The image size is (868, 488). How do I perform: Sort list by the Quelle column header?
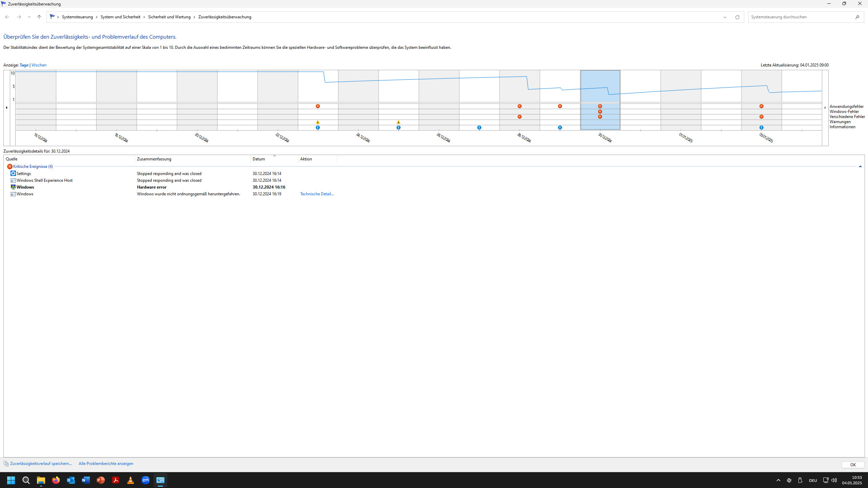point(12,159)
